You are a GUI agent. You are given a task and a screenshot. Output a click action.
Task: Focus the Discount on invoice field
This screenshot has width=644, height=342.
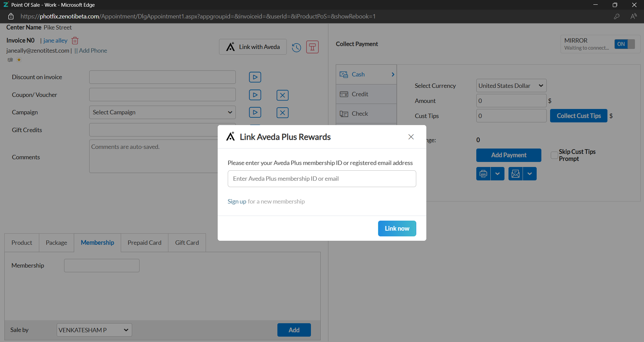click(162, 77)
